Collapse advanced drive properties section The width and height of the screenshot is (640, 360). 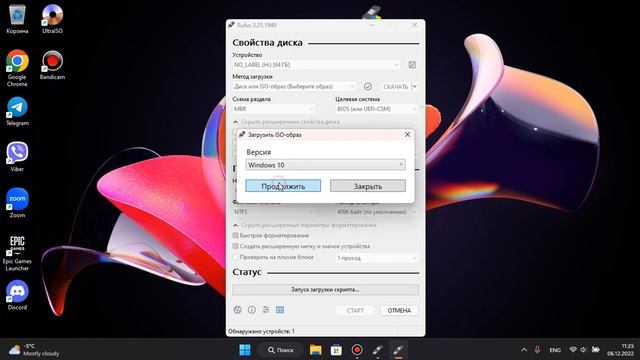[286, 122]
